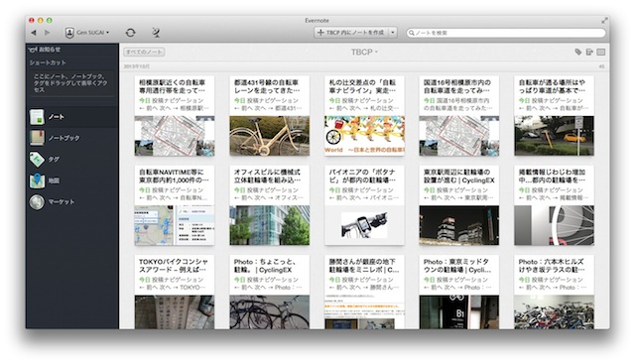Click the ノートを検索 search field
The width and height of the screenshot is (635, 364).
tap(506, 33)
